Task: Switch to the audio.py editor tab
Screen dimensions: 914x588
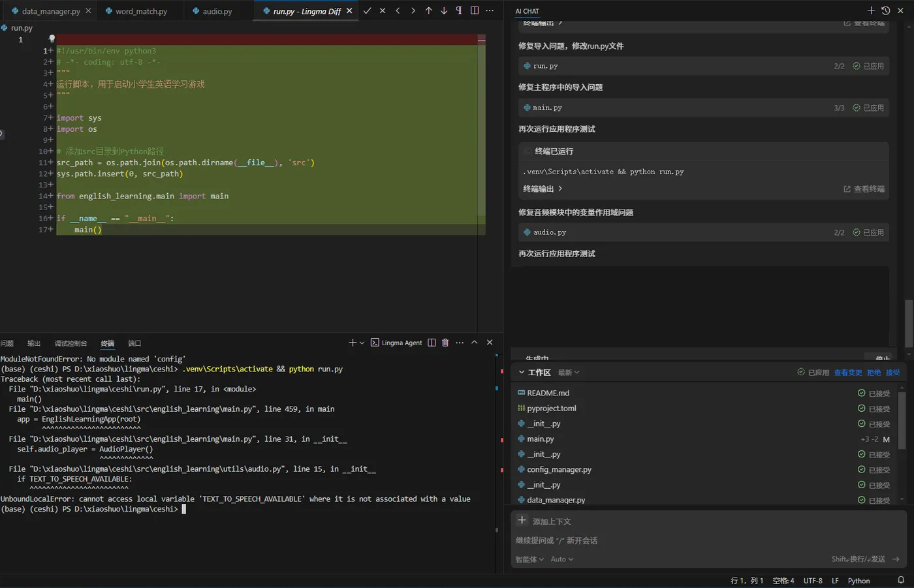Action: click(217, 11)
